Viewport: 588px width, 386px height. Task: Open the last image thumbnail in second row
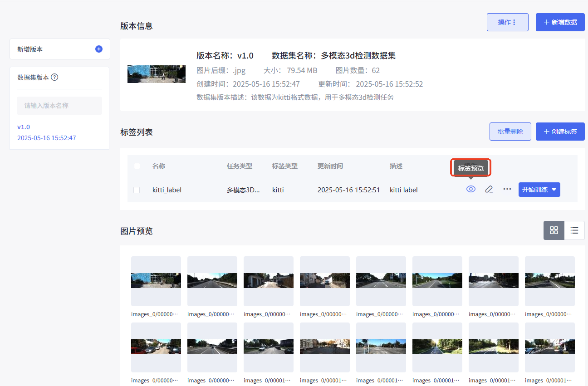[550, 347]
